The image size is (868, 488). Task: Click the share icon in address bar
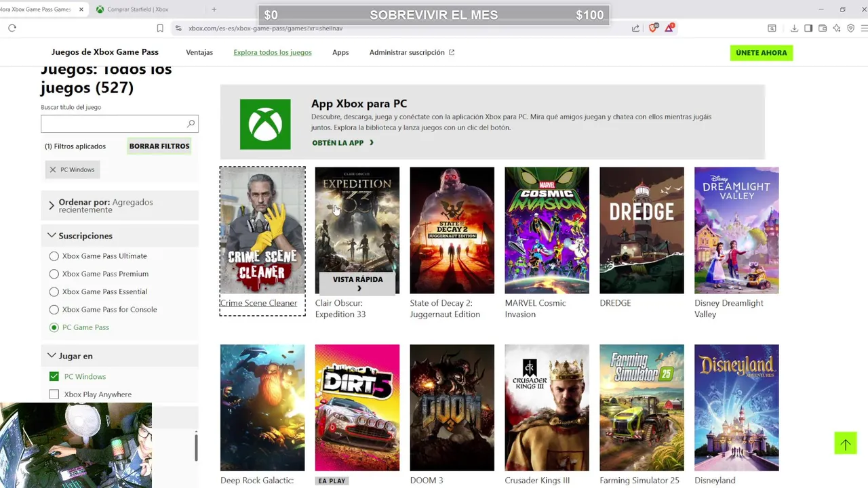coord(635,28)
